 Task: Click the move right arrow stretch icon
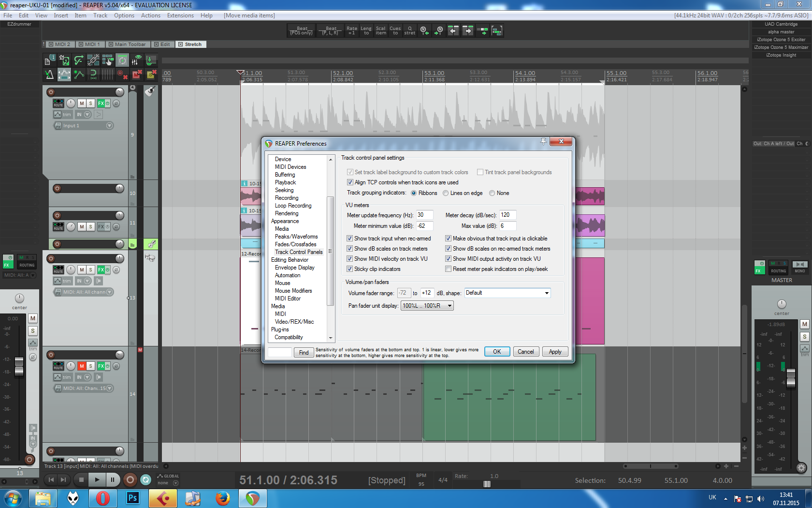click(x=468, y=31)
